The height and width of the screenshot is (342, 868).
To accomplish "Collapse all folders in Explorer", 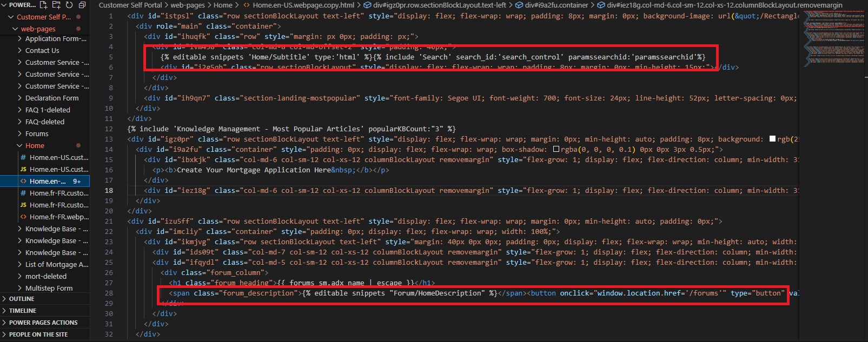I will click(x=82, y=5).
